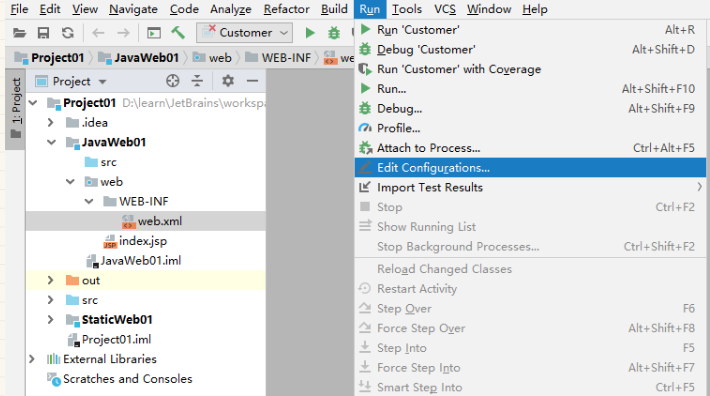Viewport: 710px width, 396px height.
Task: Choose Run 'Customer' menu entry
Action: 530,30
